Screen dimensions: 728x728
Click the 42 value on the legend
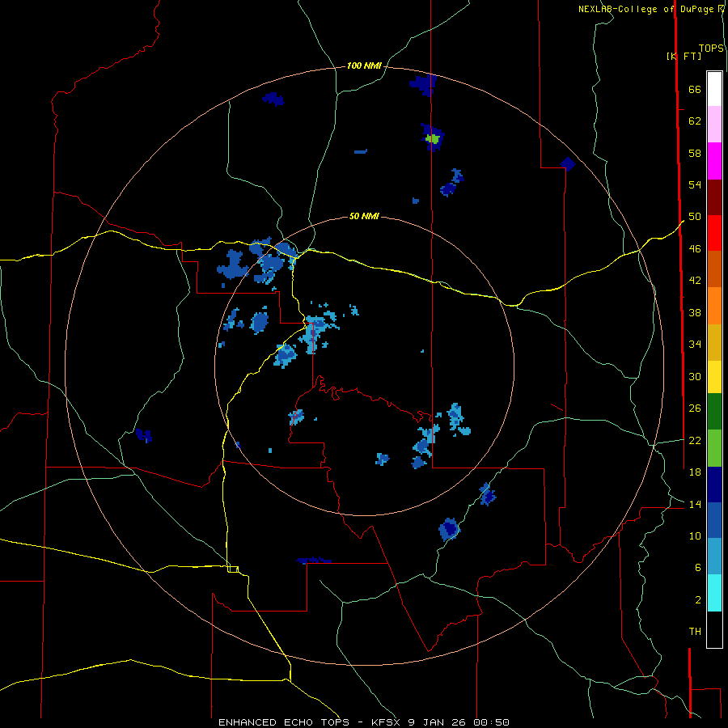click(x=695, y=281)
